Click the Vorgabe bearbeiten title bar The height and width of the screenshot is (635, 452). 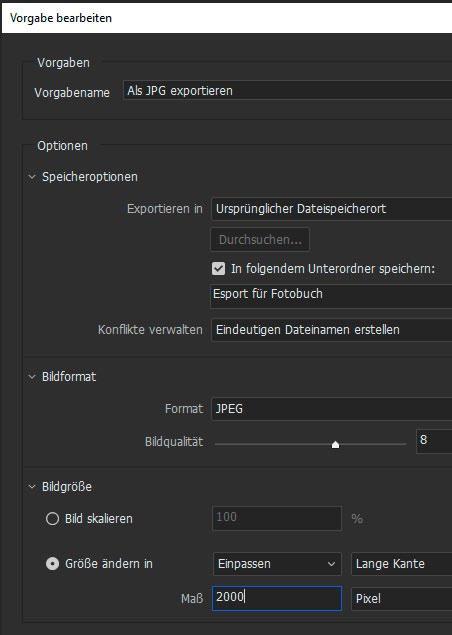pyautogui.click(x=227, y=18)
